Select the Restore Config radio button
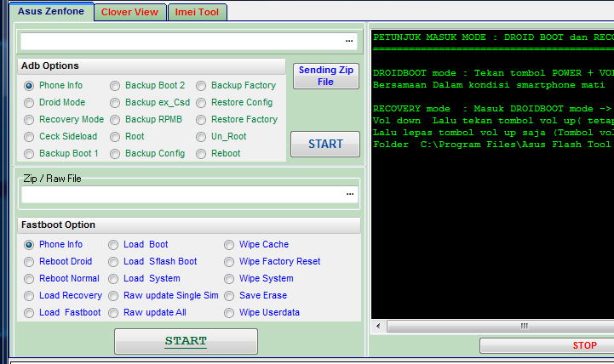 pyautogui.click(x=201, y=103)
